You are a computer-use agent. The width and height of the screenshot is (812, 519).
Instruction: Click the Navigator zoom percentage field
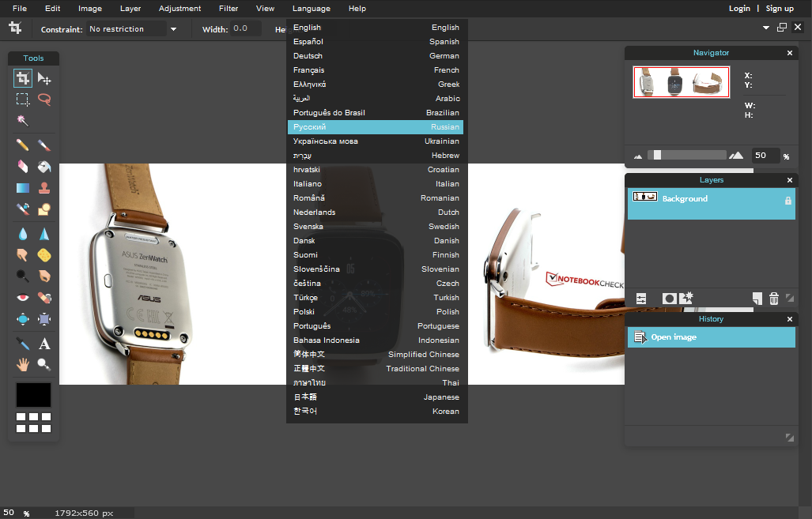(765, 156)
